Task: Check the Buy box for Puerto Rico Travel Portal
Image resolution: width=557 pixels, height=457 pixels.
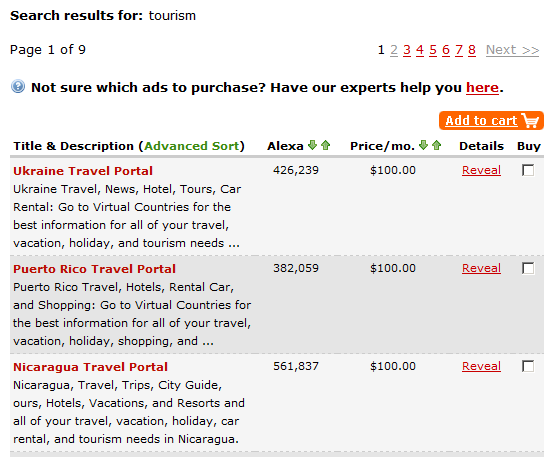Action: pos(528,268)
